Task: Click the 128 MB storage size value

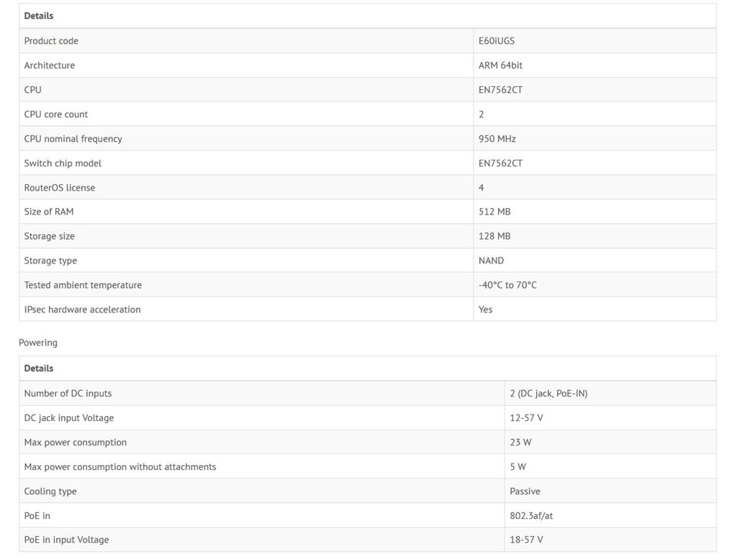Action: click(x=494, y=236)
